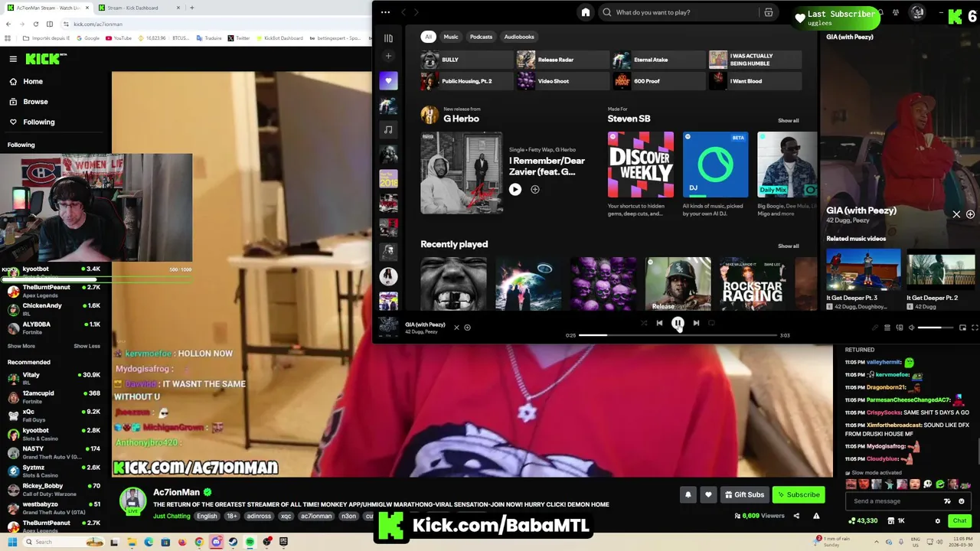The image size is (980, 551).
Task: Follow channel with the heart button
Action: tap(708, 494)
